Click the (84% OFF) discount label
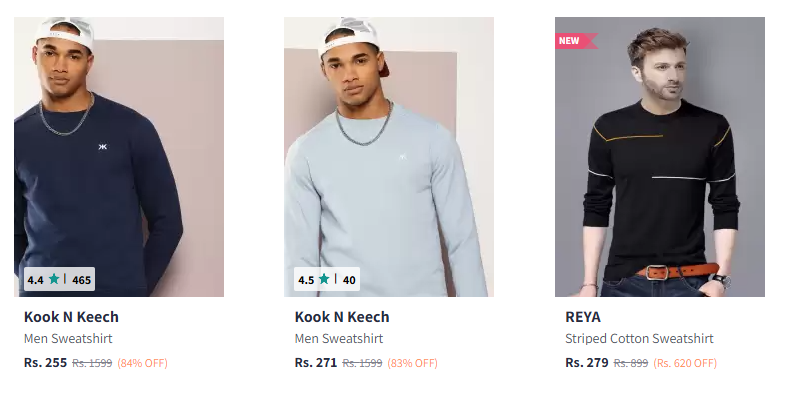 (143, 363)
